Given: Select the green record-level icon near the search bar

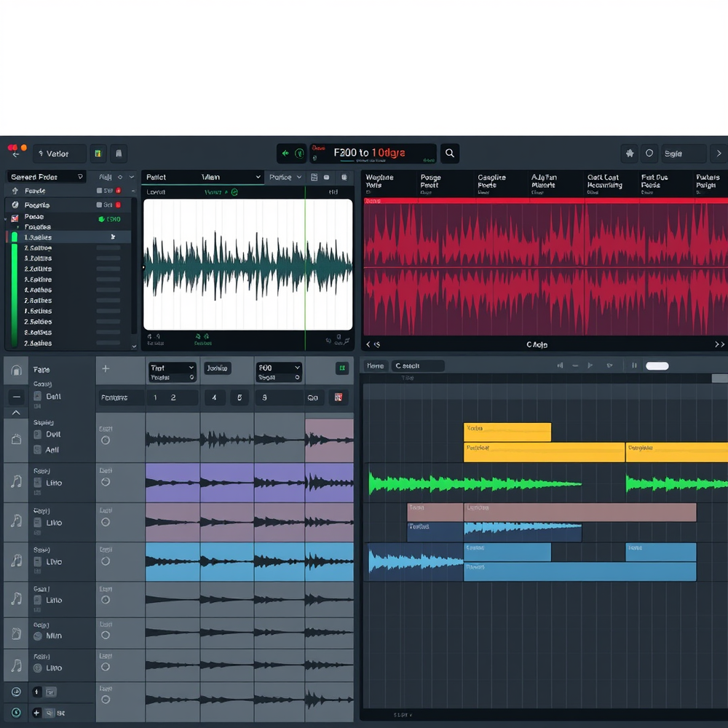Looking at the screenshot, I should (x=300, y=153).
